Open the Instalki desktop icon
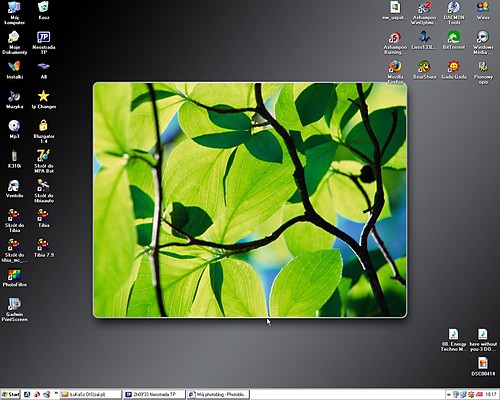 point(14,70)
